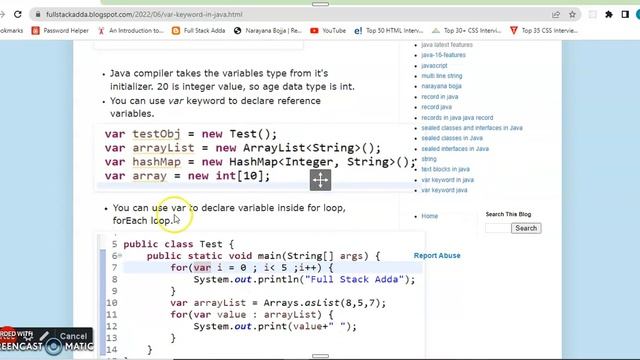The height and width of the screenshot is (360, 640).
Task: Click the highlighted var keyword on line 7
Action: pyautogui.click(x=202, y=268)
